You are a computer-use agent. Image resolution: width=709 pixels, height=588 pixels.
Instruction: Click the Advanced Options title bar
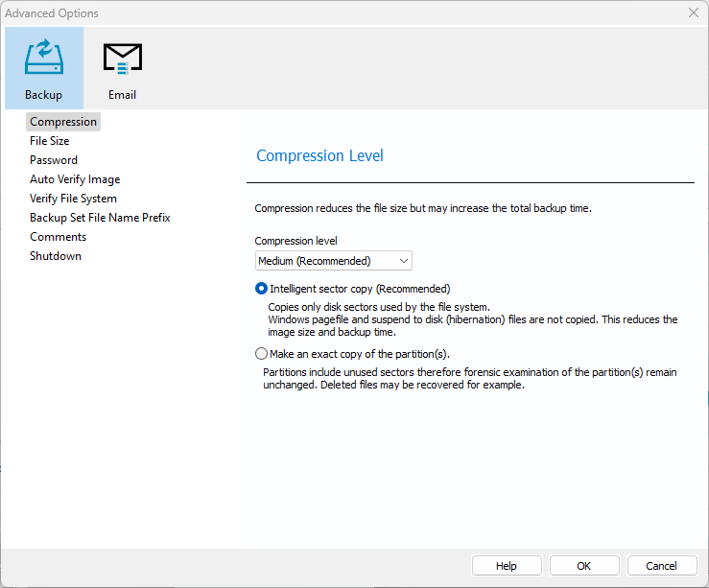point(288,13)
